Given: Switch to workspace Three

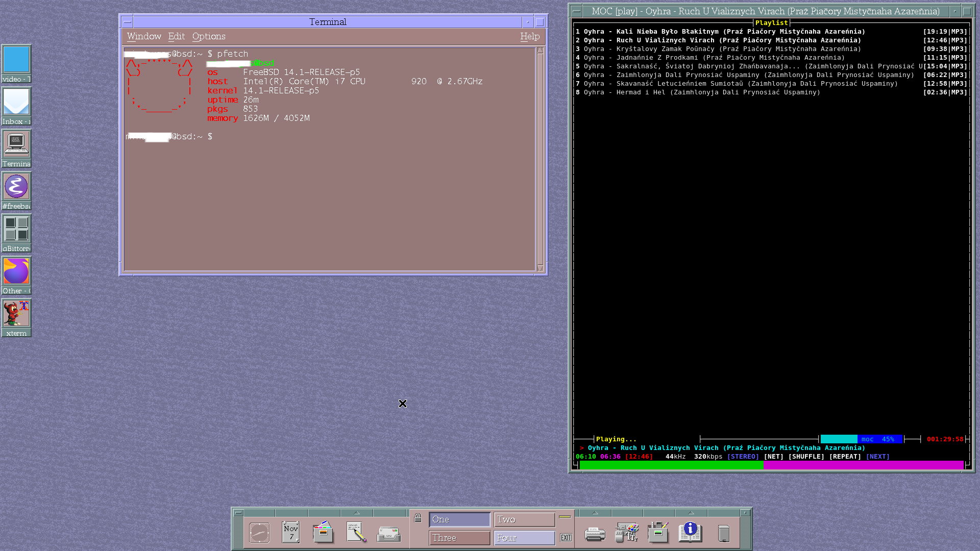Looking at the screenshot, I should [x=460, y=538].
